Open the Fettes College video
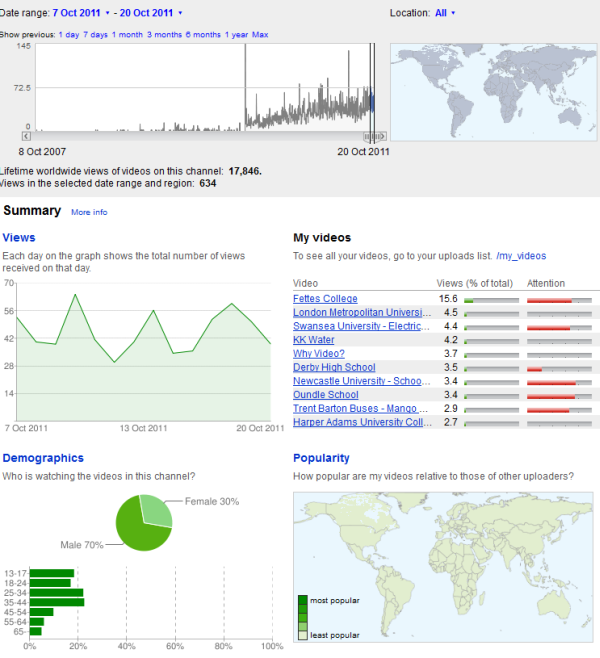This screenshot has height=658, width=600. point(325,299)
